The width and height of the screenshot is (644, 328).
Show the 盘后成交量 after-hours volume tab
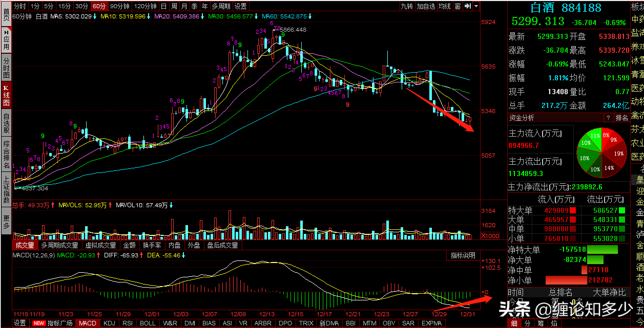(222, 245)
